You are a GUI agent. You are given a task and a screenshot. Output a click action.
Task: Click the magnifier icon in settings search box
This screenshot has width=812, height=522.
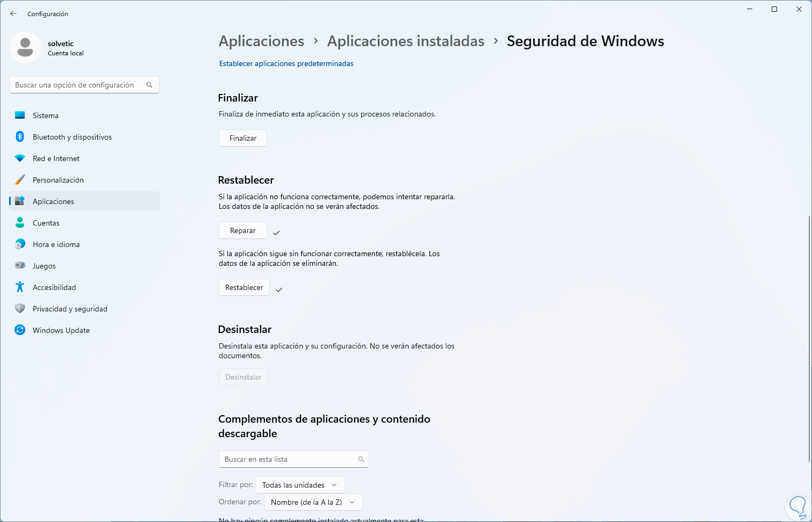(149, 85)
